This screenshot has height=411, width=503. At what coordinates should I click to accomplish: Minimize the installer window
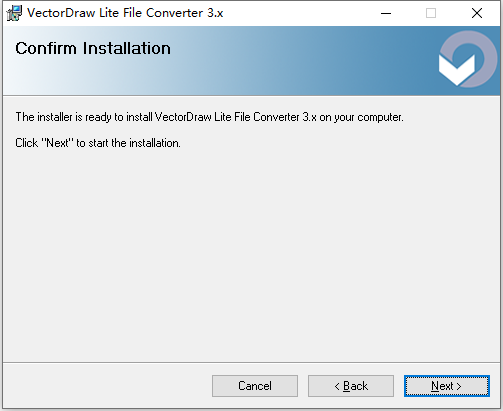tap(386, 13)
